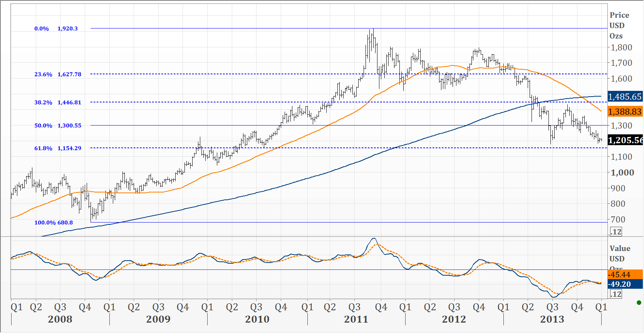
Task: Click the 38.2% 1,446.81 retracement label
Action: pos(58,102)
